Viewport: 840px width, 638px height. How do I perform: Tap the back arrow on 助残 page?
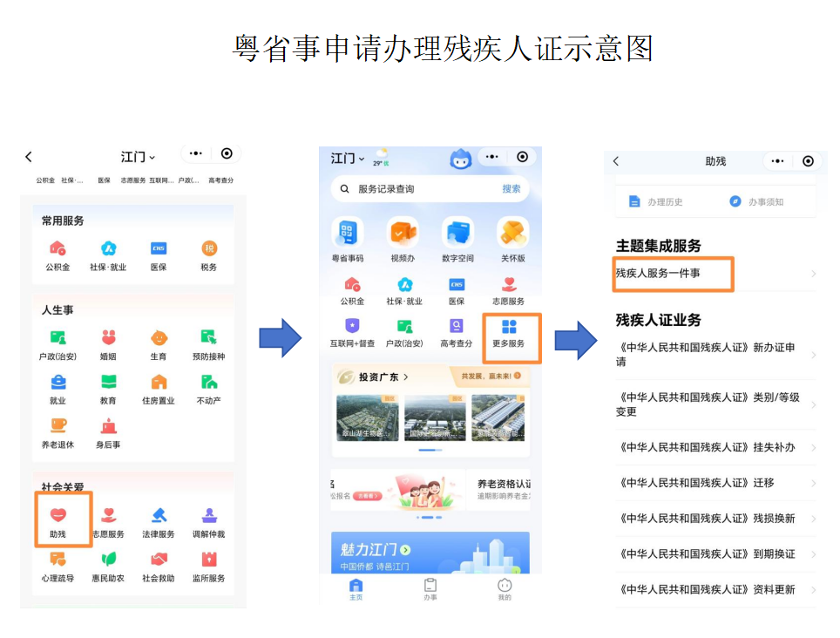616,161
